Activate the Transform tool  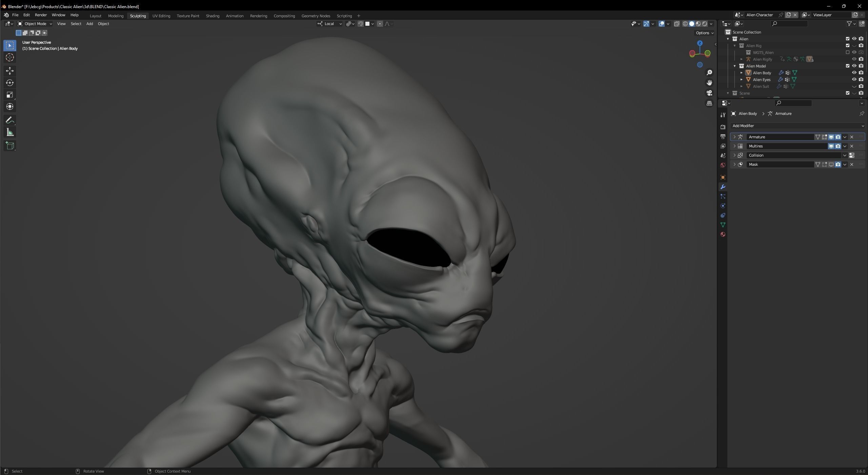[x=10, y=106]
